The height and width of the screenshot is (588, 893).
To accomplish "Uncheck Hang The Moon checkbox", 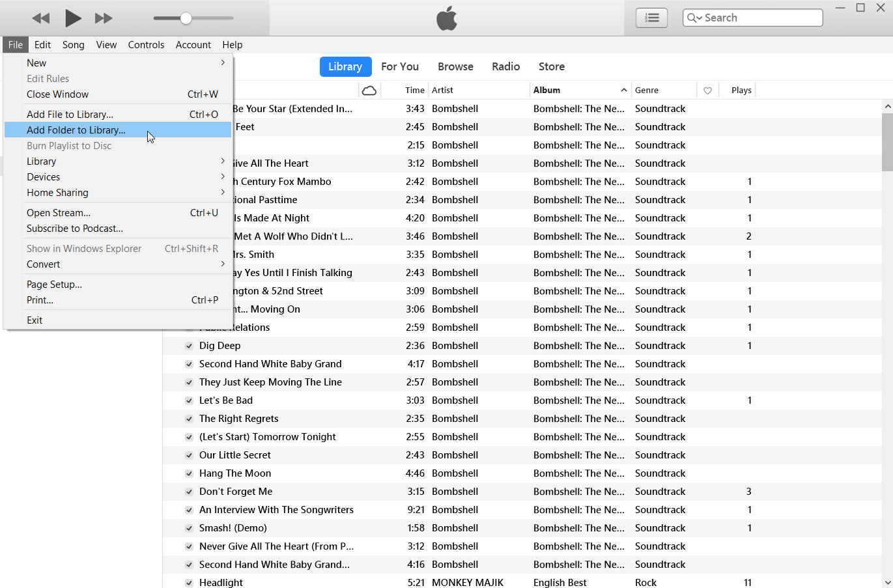I will point(189,473).
